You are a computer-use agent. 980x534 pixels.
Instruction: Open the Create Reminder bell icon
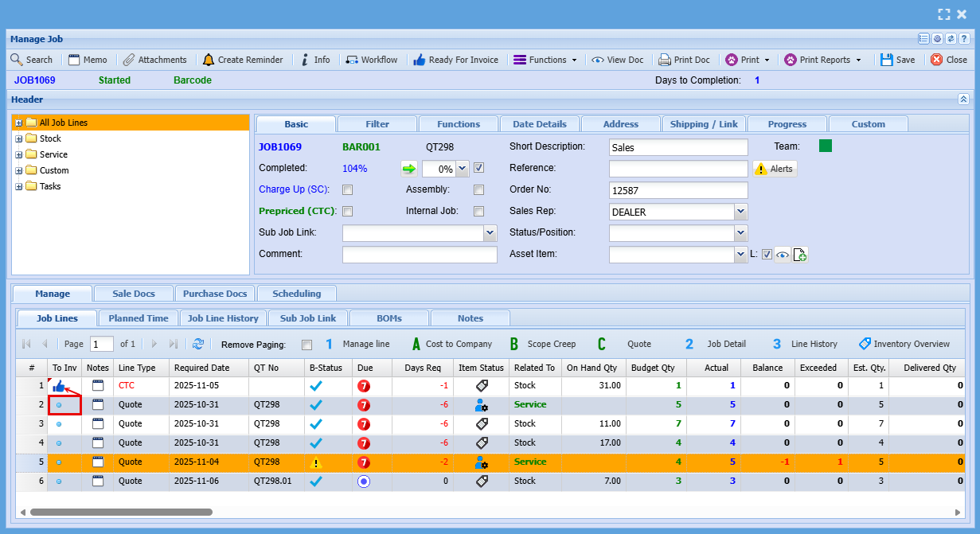click(209, 60)
